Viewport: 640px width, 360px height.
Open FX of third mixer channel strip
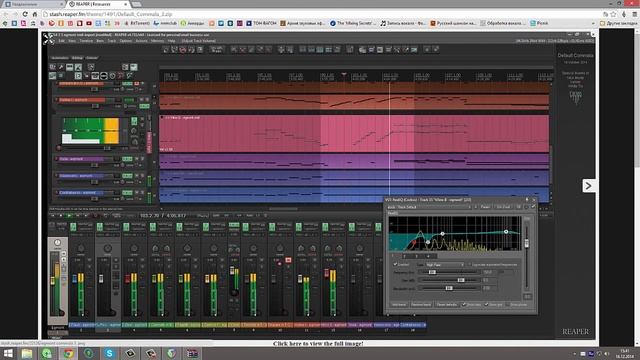[127, 227]
